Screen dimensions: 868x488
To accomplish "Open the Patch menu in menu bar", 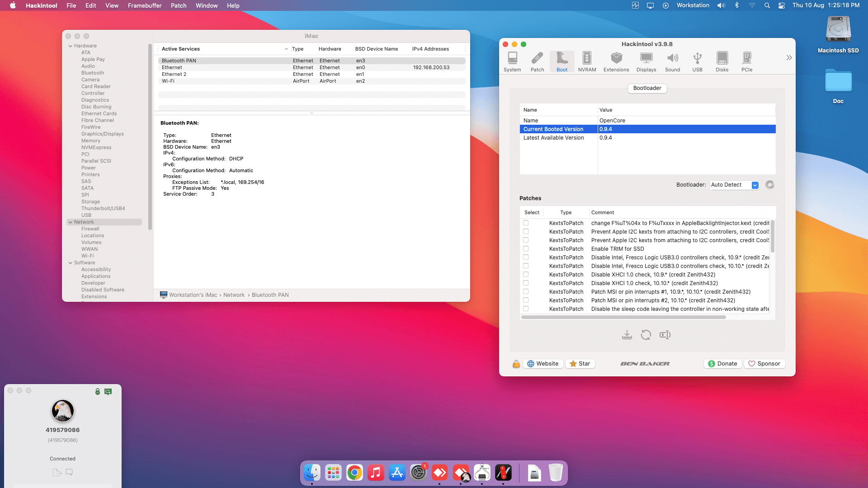I will (179, 5).
